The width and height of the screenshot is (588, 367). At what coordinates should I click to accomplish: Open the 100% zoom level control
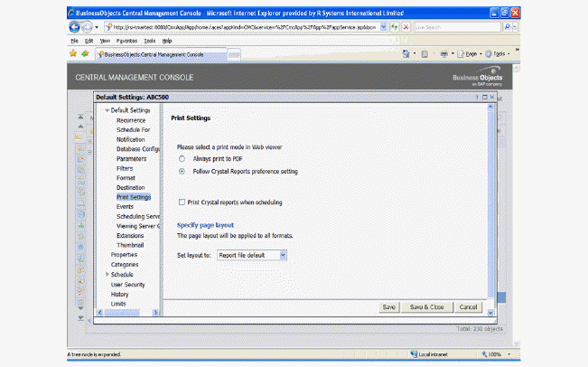[499, 354]
